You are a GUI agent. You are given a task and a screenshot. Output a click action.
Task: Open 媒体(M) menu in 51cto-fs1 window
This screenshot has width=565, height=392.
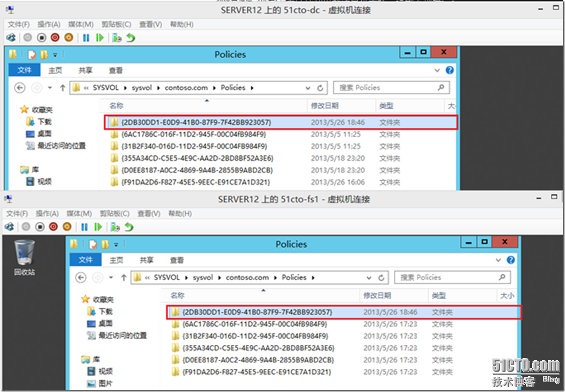point(79,214)
